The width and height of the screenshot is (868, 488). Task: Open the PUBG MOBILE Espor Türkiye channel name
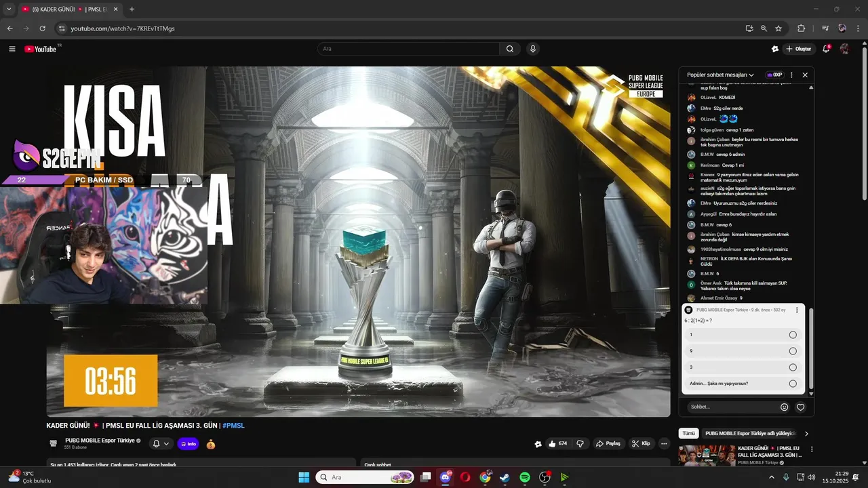(x=100, y=441)
